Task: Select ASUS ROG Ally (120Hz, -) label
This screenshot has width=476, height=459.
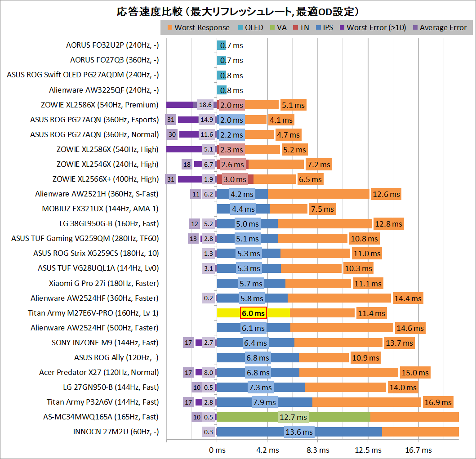Action: (116, 358)
